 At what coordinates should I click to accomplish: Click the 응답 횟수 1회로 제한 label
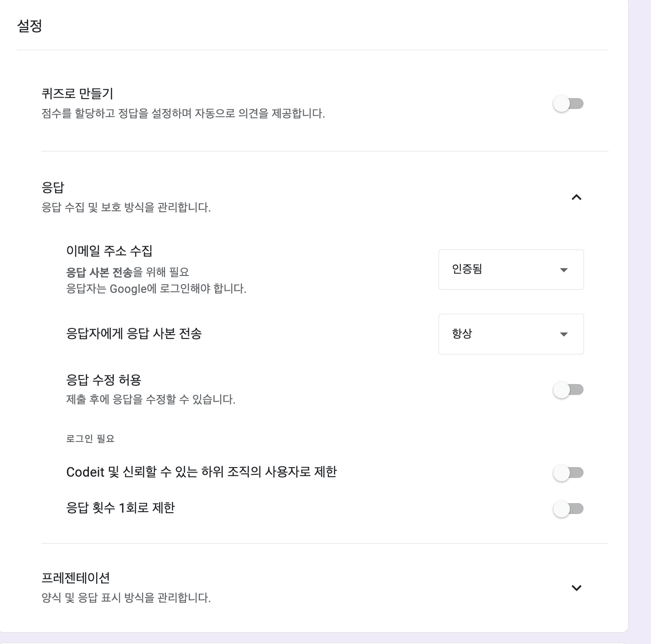121,508
